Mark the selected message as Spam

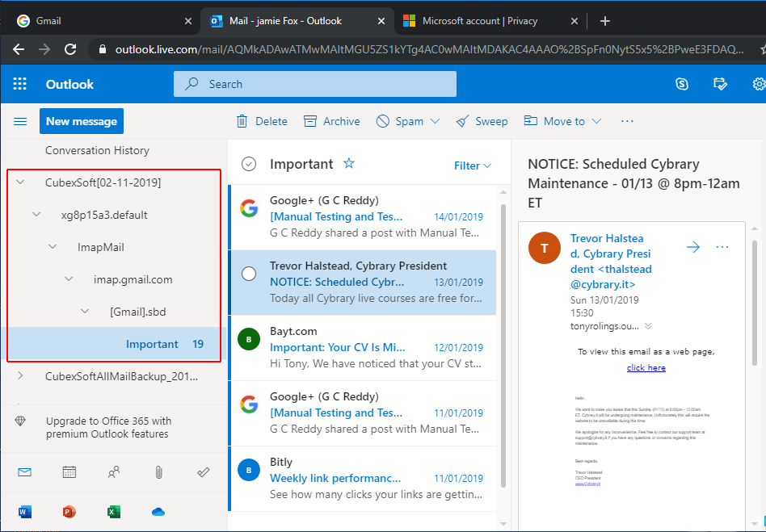400,121
